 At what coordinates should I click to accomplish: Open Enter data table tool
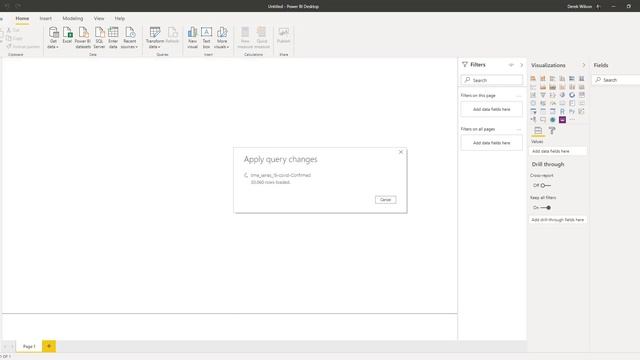[x=113, y=38]
